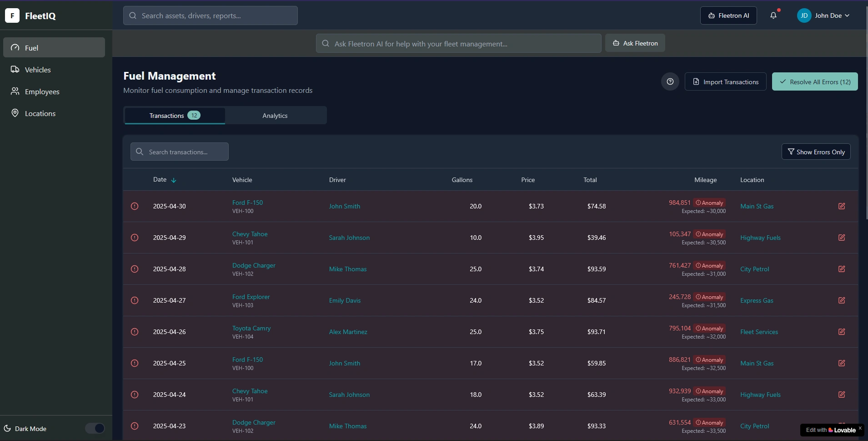Open Fuel in the sidebar
Image resolution: width=868 pixels, height=441 pixels.
point(54,47)
